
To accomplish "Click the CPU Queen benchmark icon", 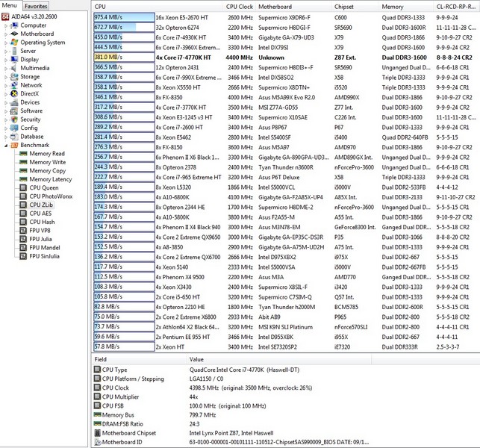I will pos(23,187).
